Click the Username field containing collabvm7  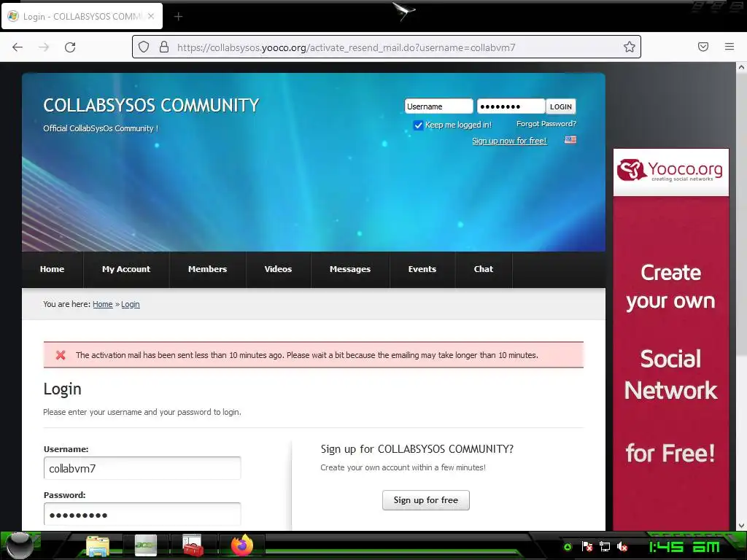(142, 469)
